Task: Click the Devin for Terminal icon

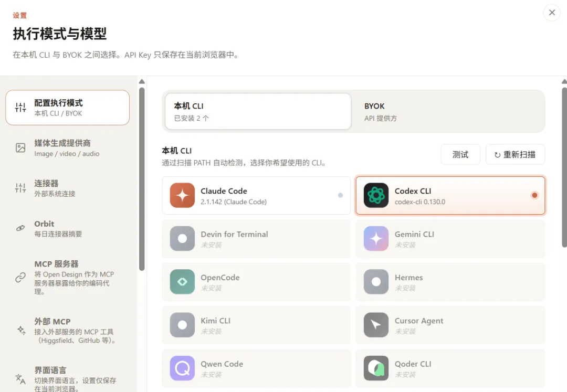Action: [x=182, y=238]
